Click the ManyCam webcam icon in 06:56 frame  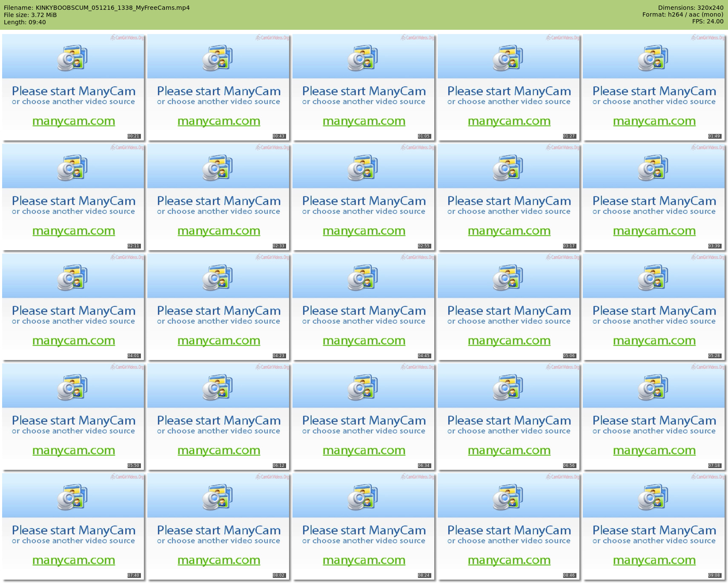(x=508, y=387)
